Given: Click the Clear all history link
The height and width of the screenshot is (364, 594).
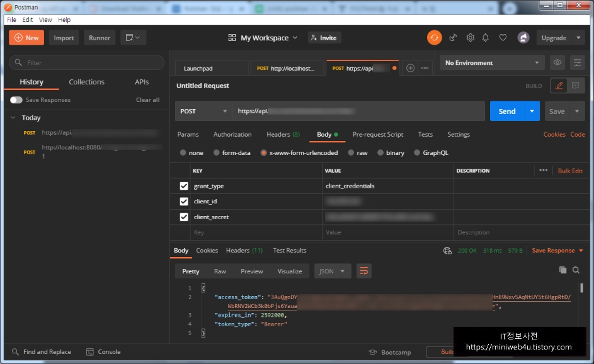Looking at the screenshot, I should [x=148, y=100].
